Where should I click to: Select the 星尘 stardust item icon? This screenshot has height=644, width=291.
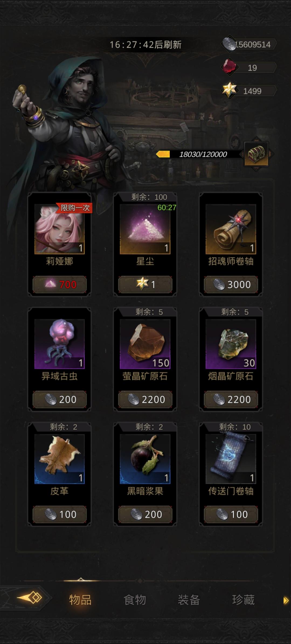(x=145, y=229)
